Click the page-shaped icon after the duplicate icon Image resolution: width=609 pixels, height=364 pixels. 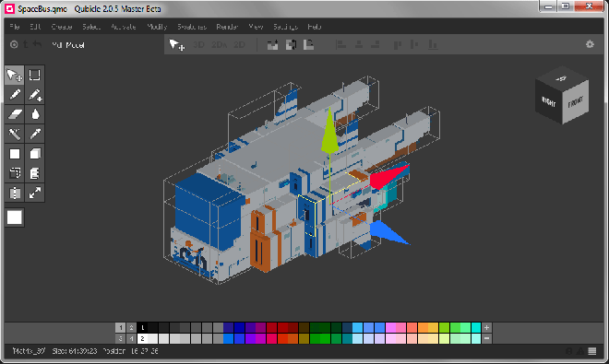click(x=308, y=45)
